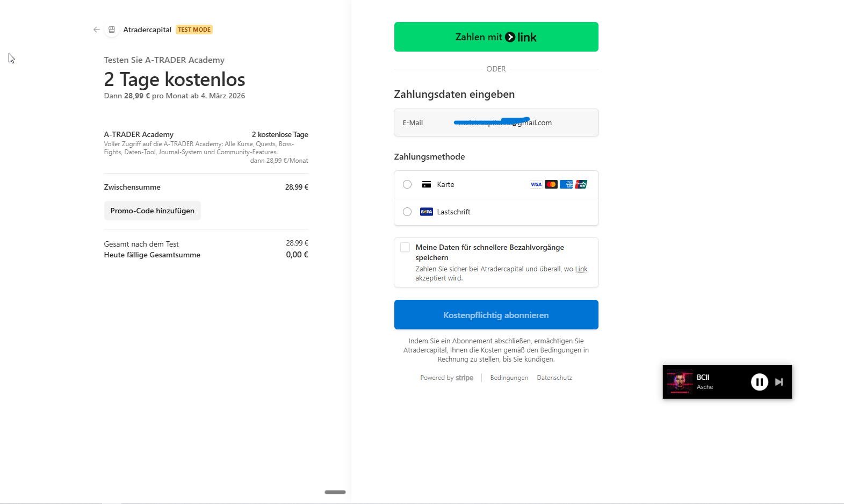Select the Lastschrift payment method radio
844x504 pixels.
(x=407, y=212)
